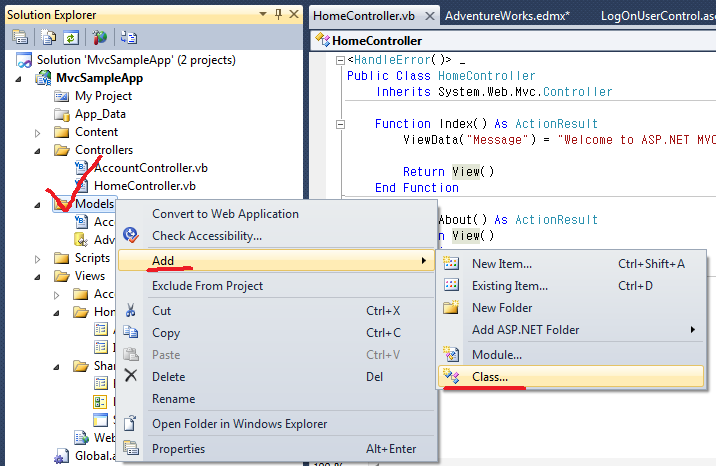Click the HomeController class icon in navigation bar
Image resolution: width=716 pixels, height=466 pixels.
[322, 40]
